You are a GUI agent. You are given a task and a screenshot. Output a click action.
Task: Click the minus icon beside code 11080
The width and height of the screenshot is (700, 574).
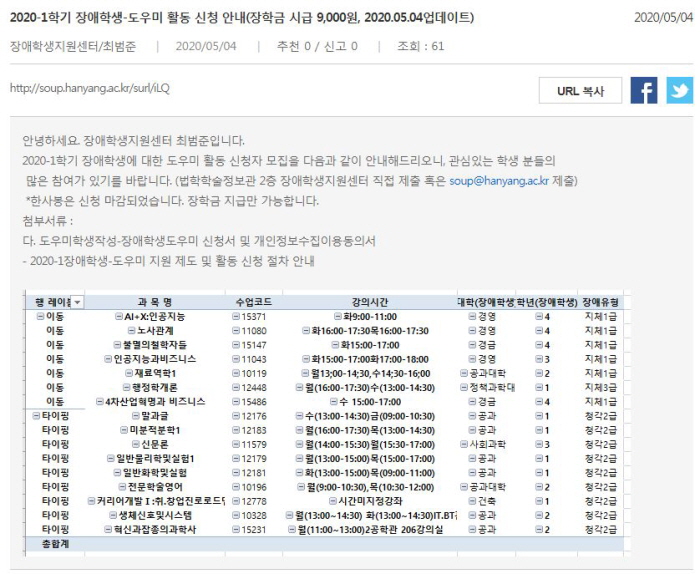236,330
